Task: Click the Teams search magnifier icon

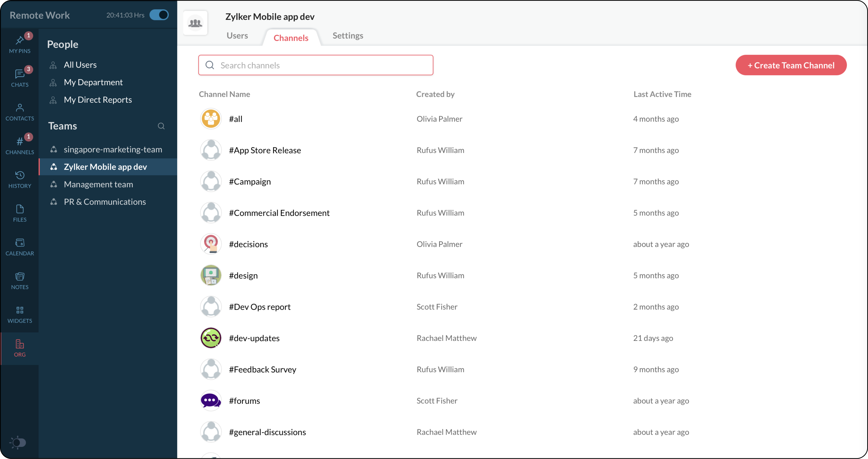Action: (161, 126)
